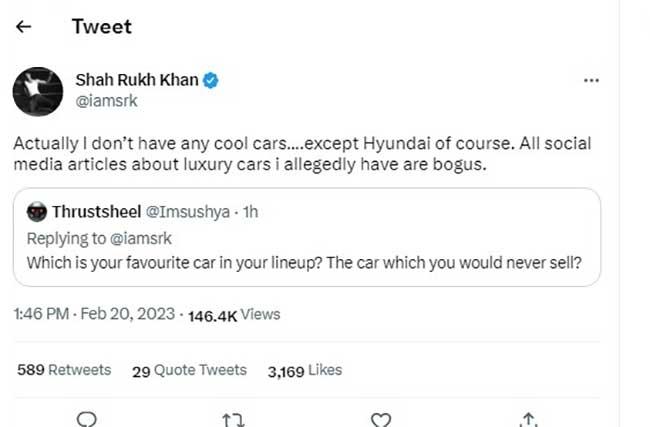The width and height of the screenshot is (650, 427).
Task: Click the main tweet text about Hyundai
Action: point(300,153)
